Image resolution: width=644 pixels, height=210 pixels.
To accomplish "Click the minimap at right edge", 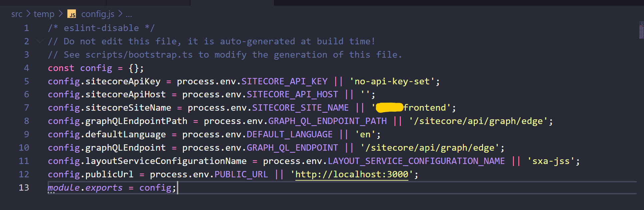I will point(641,30).
